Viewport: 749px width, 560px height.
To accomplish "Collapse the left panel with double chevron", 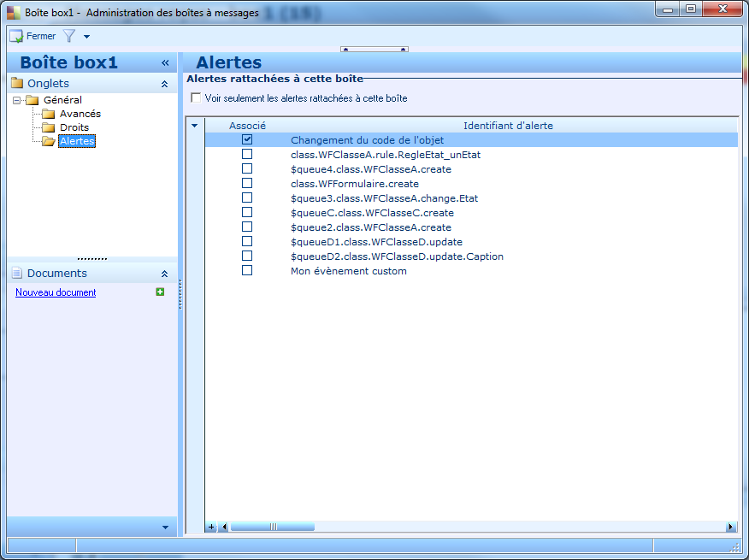I will pyautogui.click(x=165, y=63).
